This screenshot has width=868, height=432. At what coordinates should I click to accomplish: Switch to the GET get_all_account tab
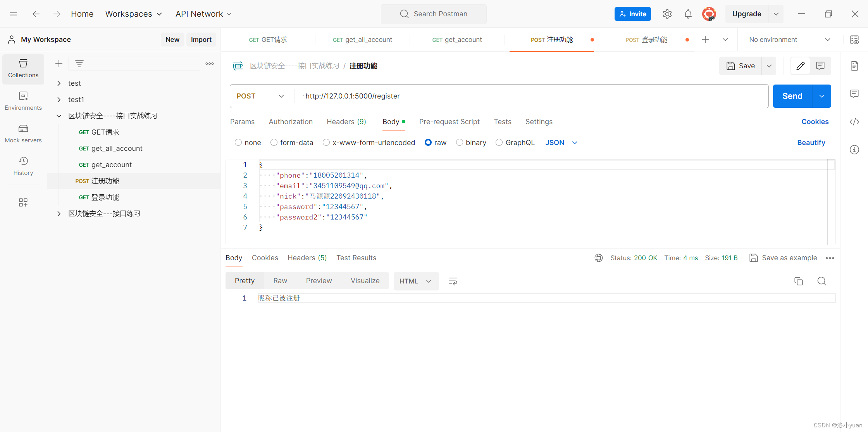click(x=362, y=40)
